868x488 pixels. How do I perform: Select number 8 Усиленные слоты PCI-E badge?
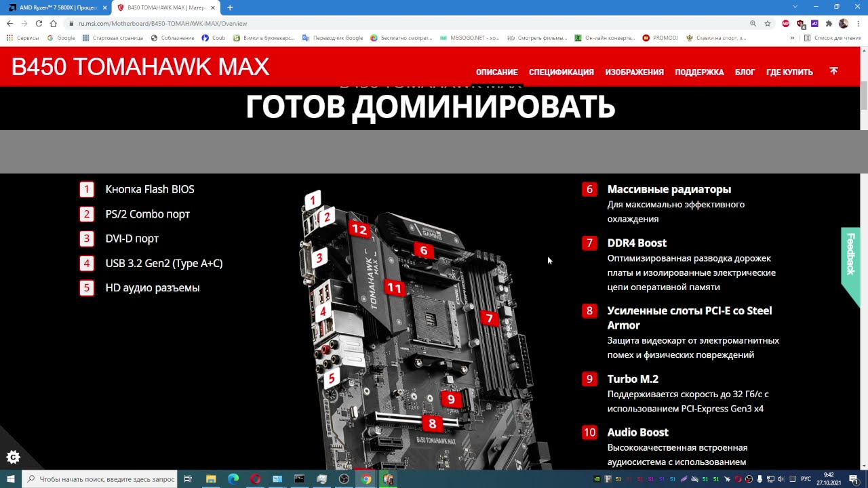tap(589, 310)
